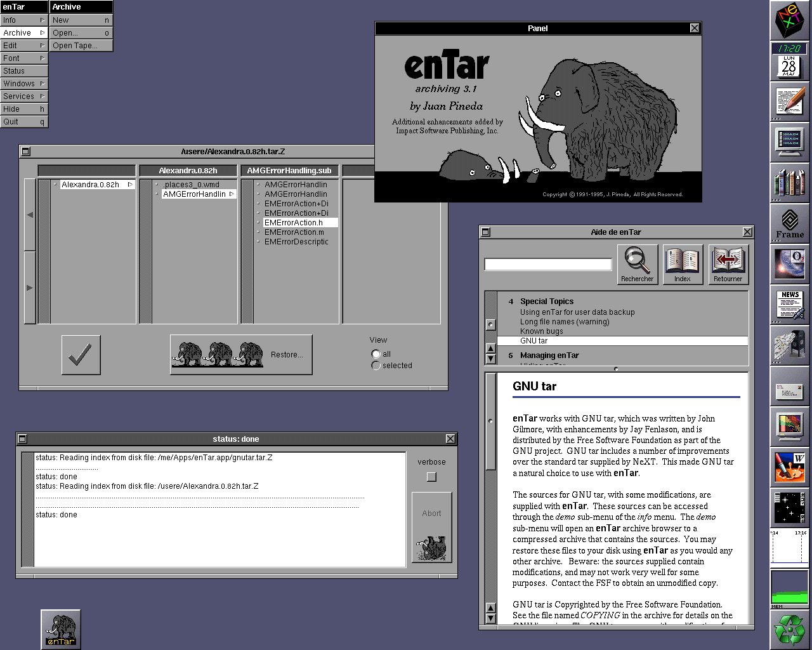Click the NeXT cube logo in dock

coord(790,20)
